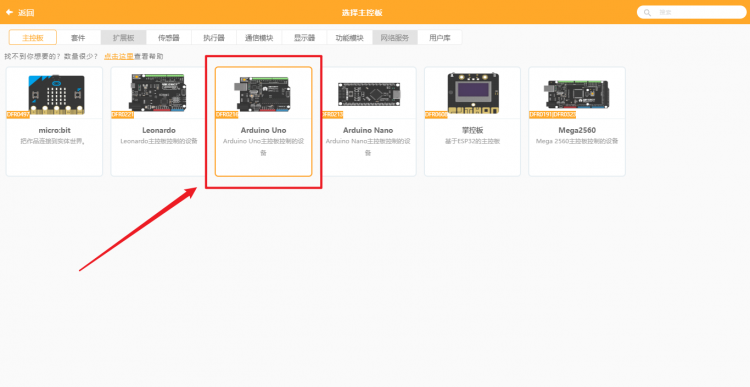
Task: Switch to the 功能模块 tab
Action: click(x=350, y=37)
